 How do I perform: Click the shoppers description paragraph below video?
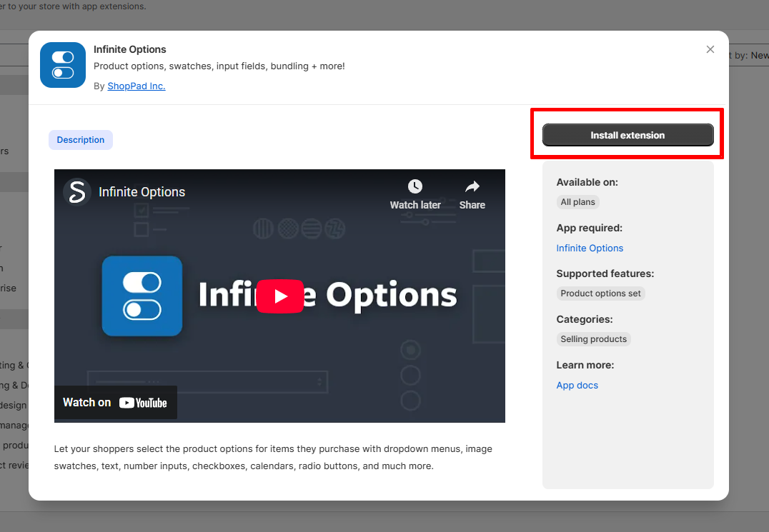273,457
